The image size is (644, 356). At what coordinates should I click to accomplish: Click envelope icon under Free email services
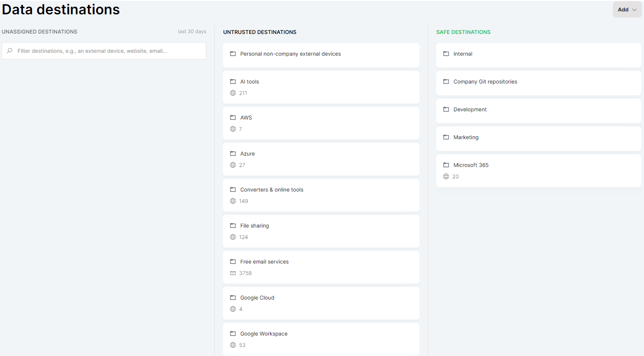[x=233, y=273]
